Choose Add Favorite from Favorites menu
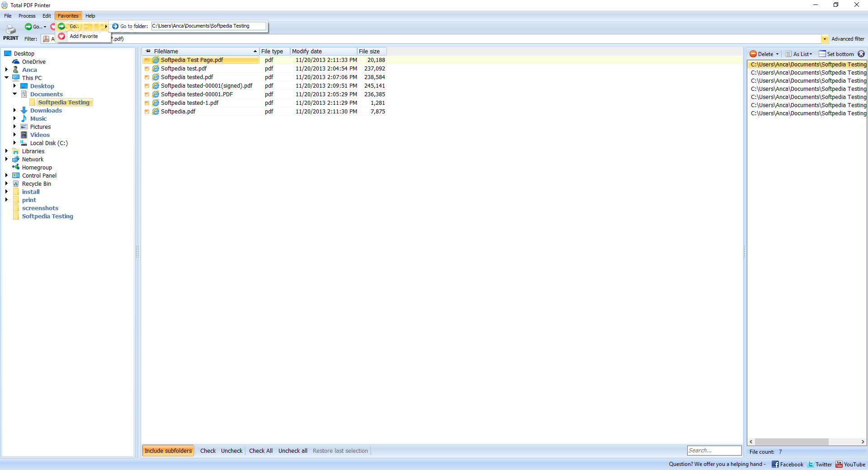The width and height of the screenshot is (868, 470). [x=84, y=36]
